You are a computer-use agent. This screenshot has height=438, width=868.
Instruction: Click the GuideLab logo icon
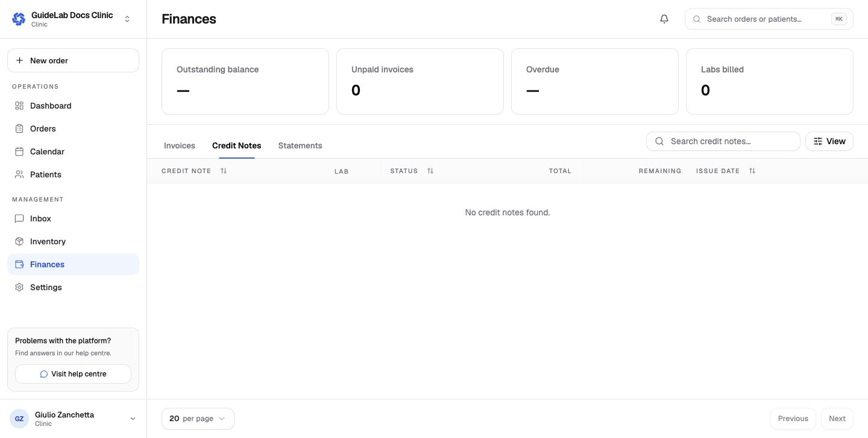tap(19, 19)
